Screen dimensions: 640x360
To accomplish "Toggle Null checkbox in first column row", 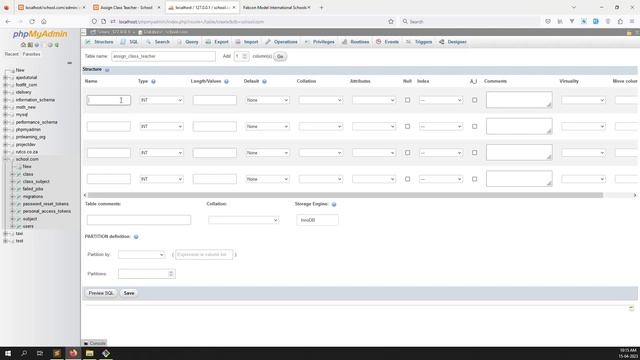I will click(407, 100).
